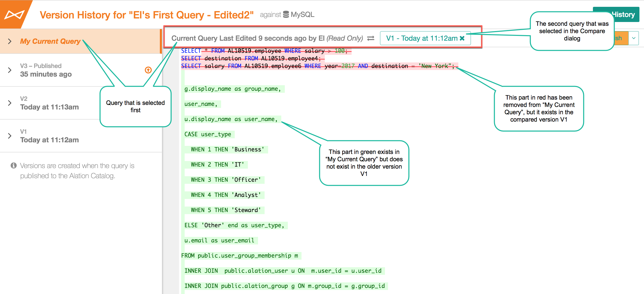The image size is (644, 294).
Task: Click the MySQL database icon
Action: (286, 14)
